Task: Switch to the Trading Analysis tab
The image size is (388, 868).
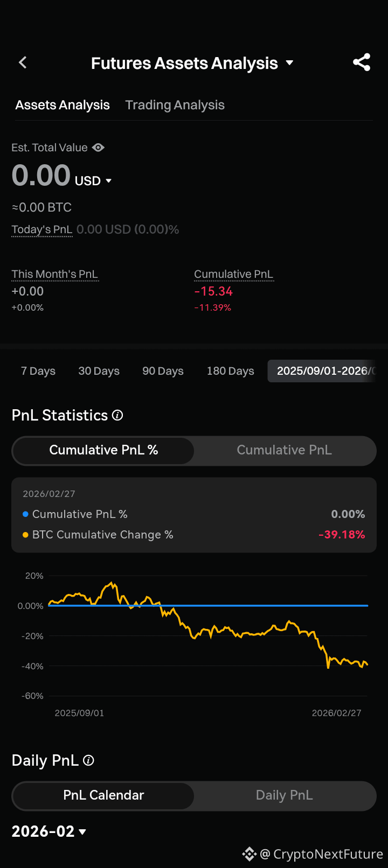Action: coord(175,105)
